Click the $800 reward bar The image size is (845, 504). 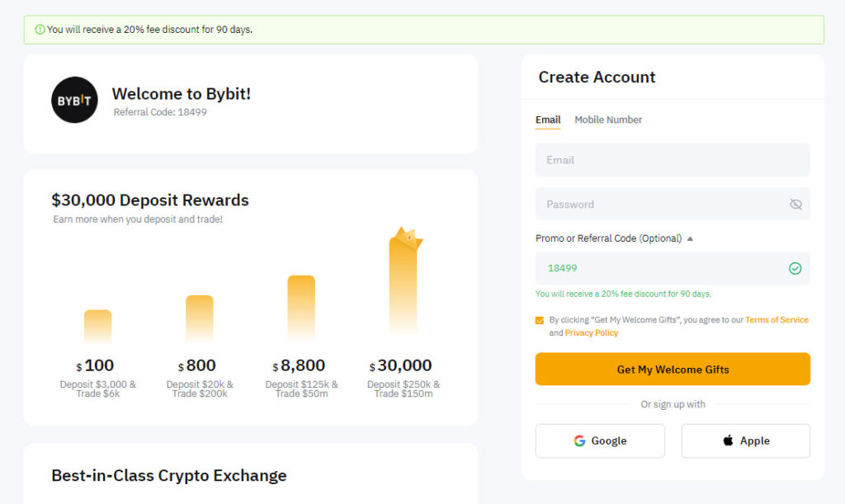click(200, 318)
